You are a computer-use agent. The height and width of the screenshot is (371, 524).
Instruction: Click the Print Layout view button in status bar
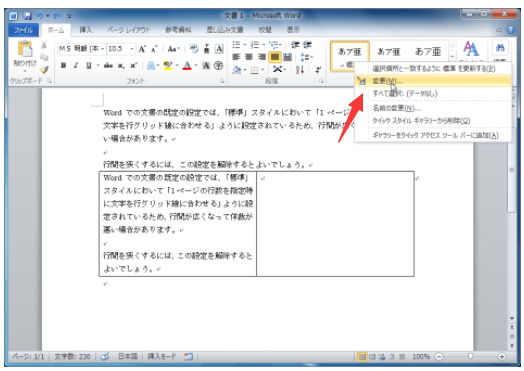point(362,357)
